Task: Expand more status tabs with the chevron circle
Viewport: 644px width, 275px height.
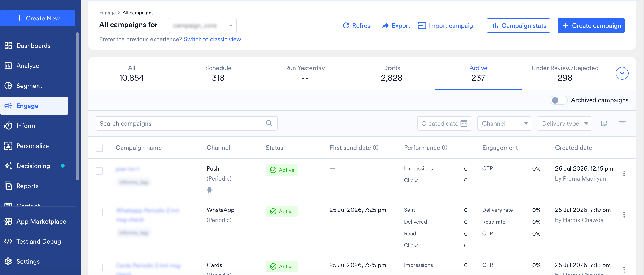Action: [x=622, y=73]
